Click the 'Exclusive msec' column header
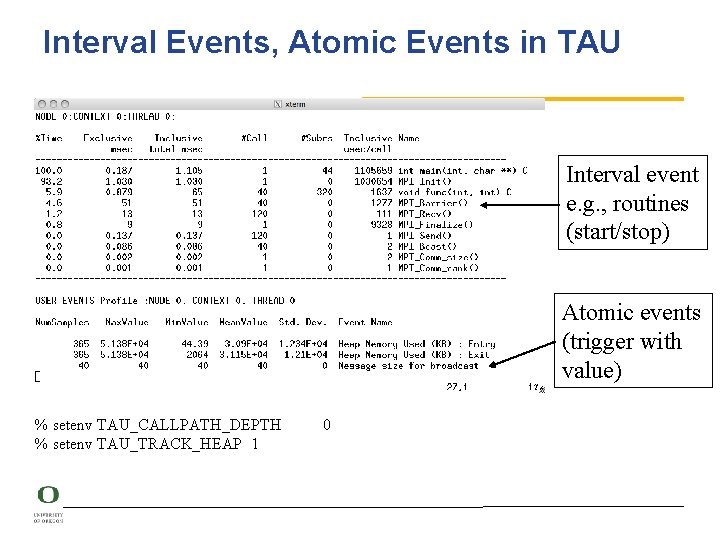This screenshot has width=720, height=540. pos(108,143)
